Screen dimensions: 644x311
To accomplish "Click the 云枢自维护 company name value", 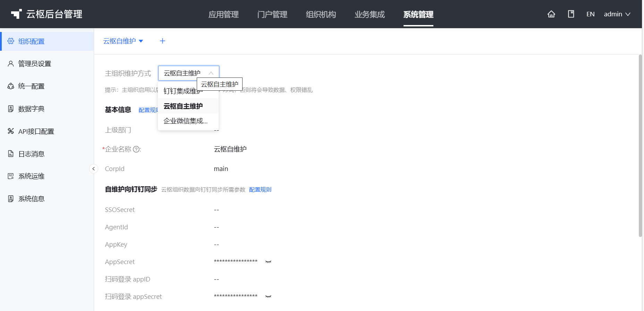I will (x=230, y=149).
